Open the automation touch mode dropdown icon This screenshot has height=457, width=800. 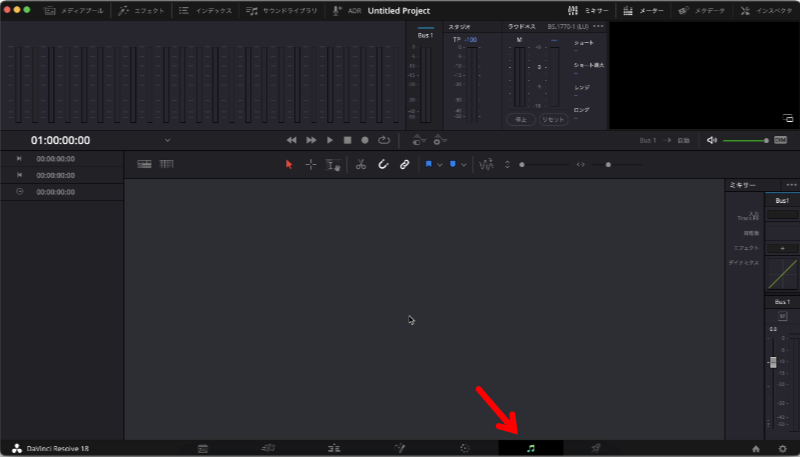pyautogui.click(x=419, y=140)
